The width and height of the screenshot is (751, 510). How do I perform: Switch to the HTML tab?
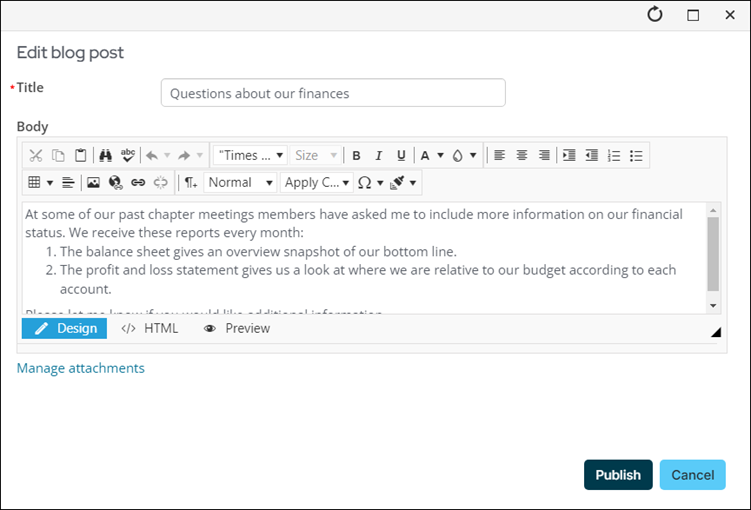(x=149, y=329)
